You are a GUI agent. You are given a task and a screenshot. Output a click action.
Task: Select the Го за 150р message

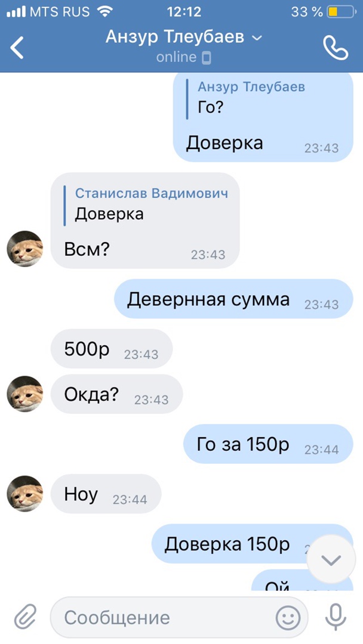(268, 444)
